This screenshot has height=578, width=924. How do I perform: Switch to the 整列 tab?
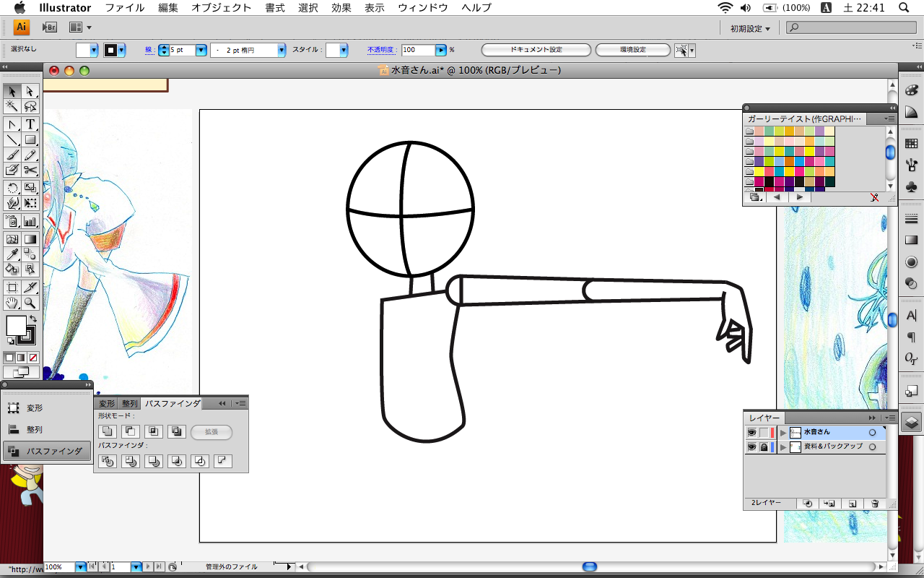(x=129, y=403)
